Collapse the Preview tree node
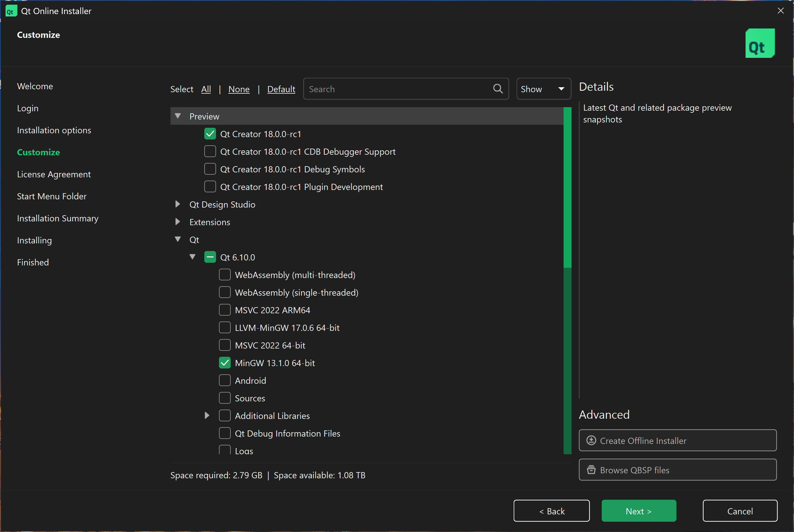The height and width of the screenshot is (532, 794). [177, 116]
